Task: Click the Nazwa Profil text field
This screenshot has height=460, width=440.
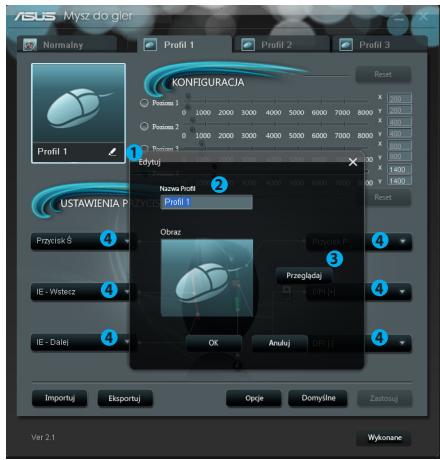Action: tap(206, 202)
